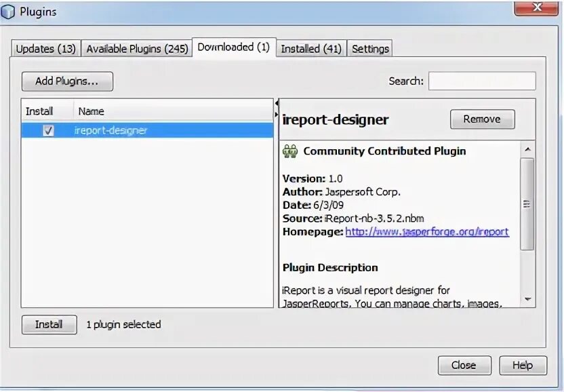Close the Plugins dialog with Close button
Image resolution: width=564 pixels, height=392 pixels.
coord(464,366)
